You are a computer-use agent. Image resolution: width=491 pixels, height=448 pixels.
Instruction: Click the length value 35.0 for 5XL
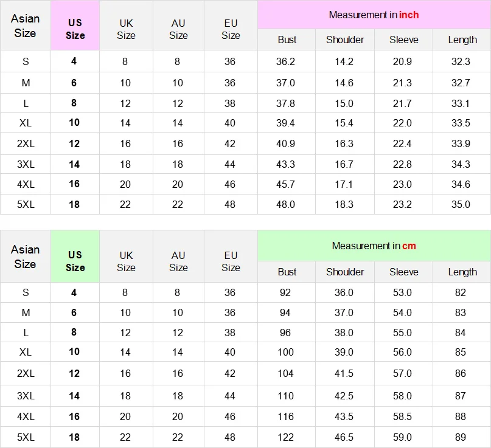tap(461, 204)
